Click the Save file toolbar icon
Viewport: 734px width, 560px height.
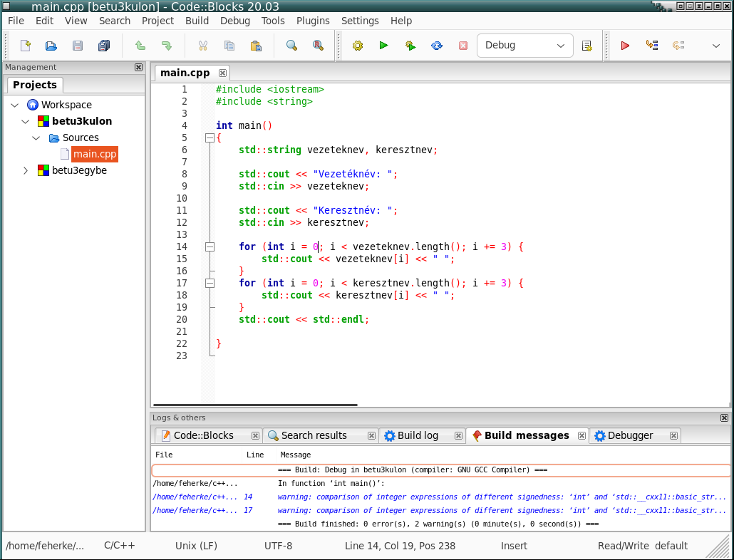(x=77, y=46)
